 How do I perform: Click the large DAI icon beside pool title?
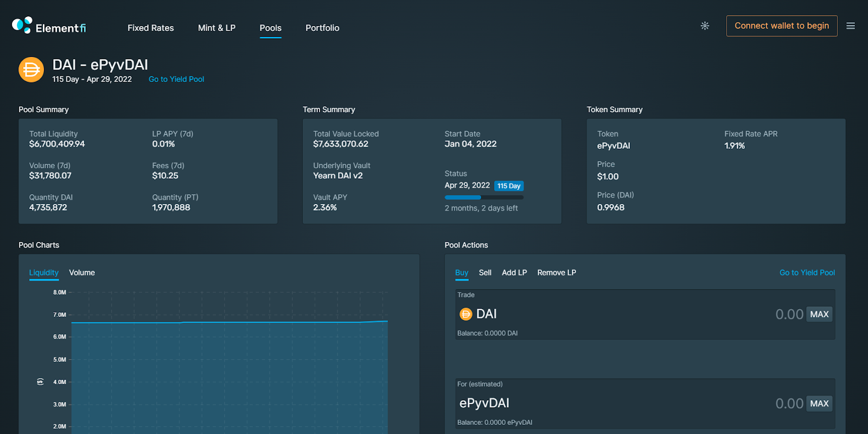(x=31, y=70)
